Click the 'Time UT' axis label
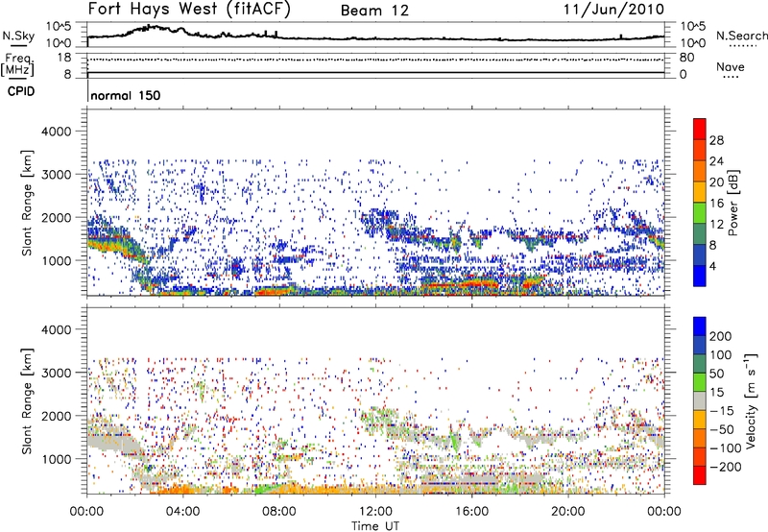 pos(375,526)
